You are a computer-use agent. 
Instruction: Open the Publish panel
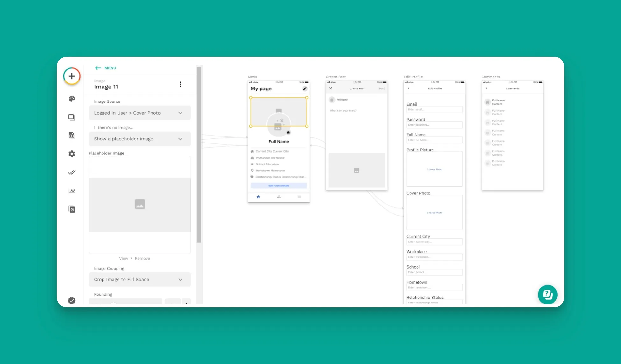(x=72, y=172)
